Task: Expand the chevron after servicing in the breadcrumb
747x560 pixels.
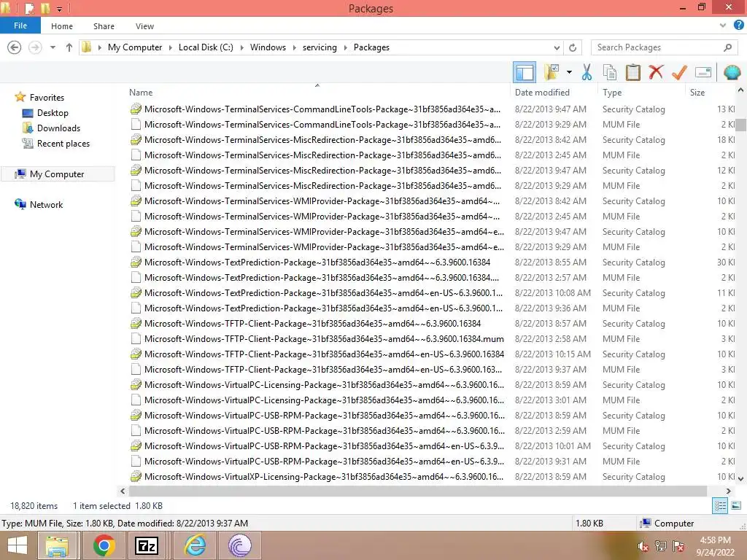Action: [346, 47]
